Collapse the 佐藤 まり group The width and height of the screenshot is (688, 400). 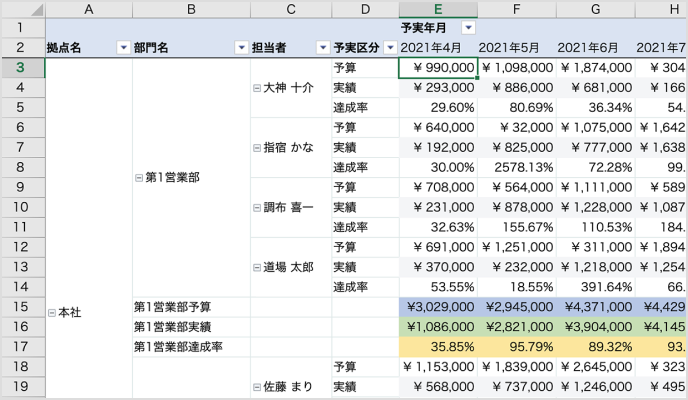(257, 387)
